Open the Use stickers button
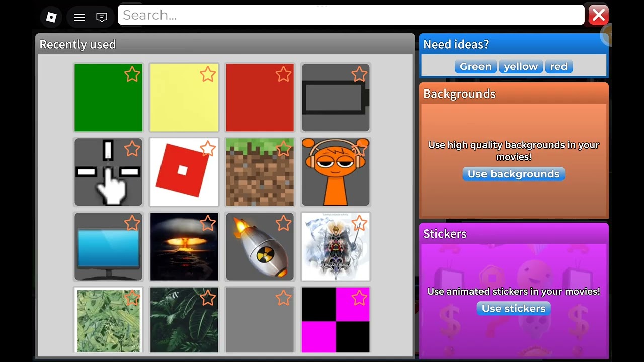The image size is (644, 362). tap(514, 308)
